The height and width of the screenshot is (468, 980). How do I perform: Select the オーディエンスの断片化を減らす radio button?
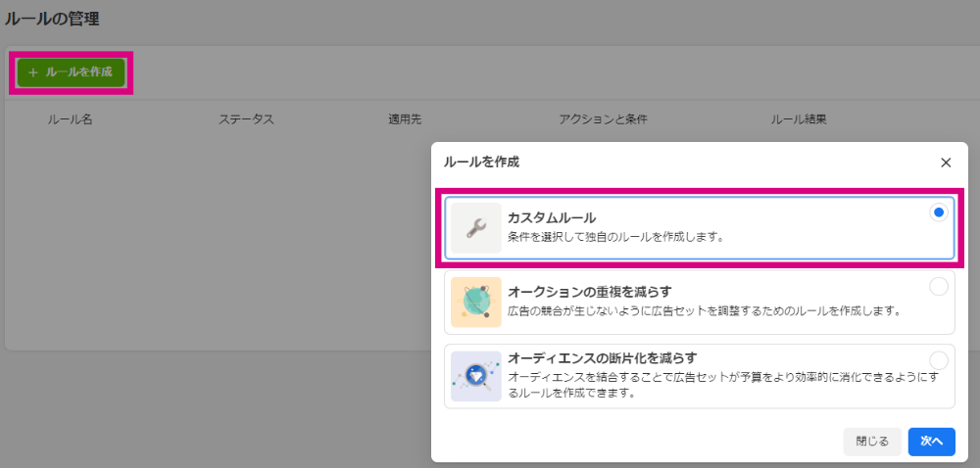[938, 360]
